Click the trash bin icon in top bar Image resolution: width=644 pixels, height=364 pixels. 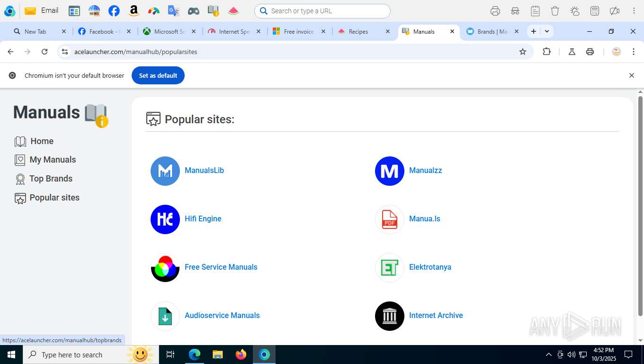pos(555,11)
